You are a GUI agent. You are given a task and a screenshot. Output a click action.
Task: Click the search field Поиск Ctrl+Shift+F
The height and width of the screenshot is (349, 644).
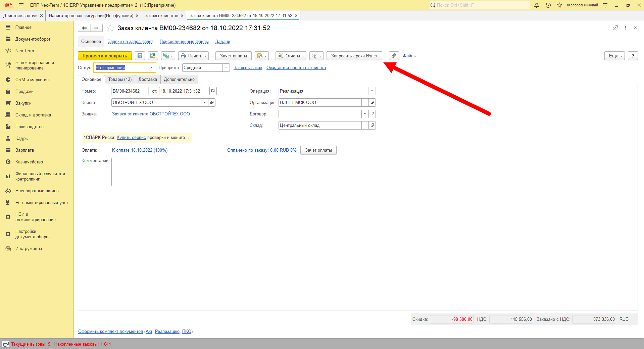[480, 5]
